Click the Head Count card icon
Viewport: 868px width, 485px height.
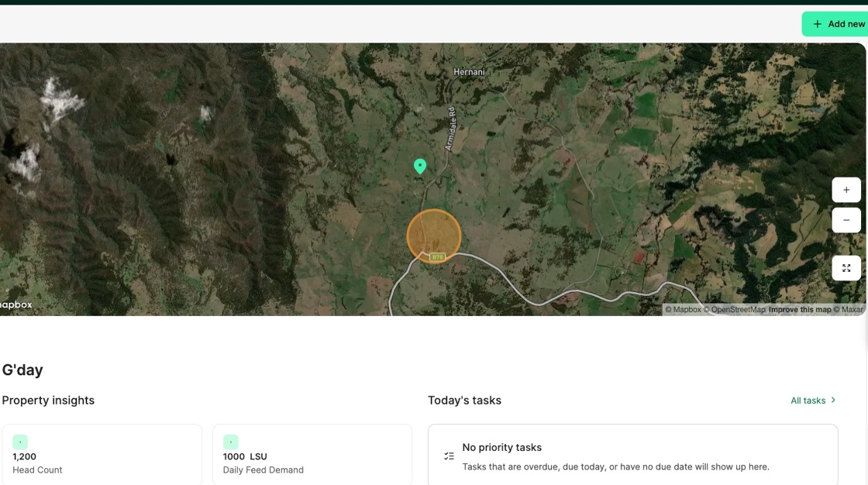coord(20,442)
